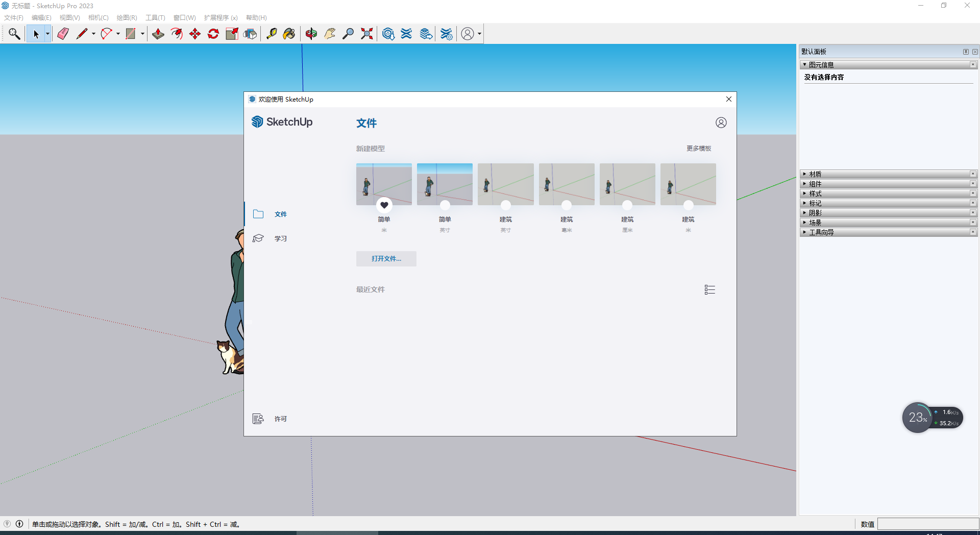Viewport: 980px width, 535px height.
Task: Set the 简单 meters template as favorite
Action: coord(384,205)
